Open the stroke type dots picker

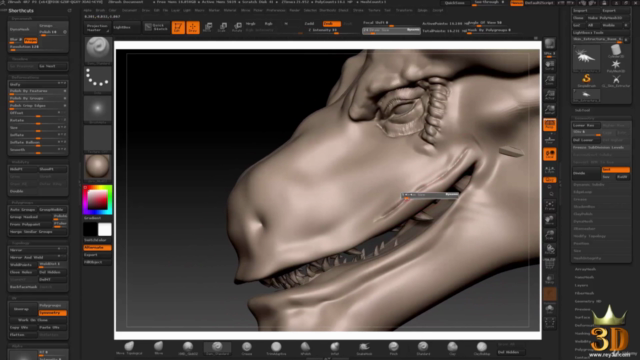coord(98,79)
